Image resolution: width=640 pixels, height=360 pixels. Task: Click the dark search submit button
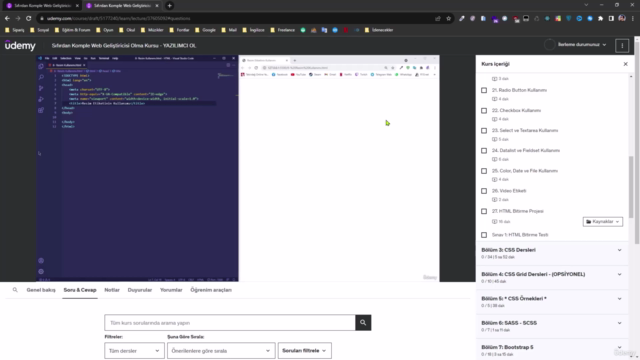pos(363,322)
